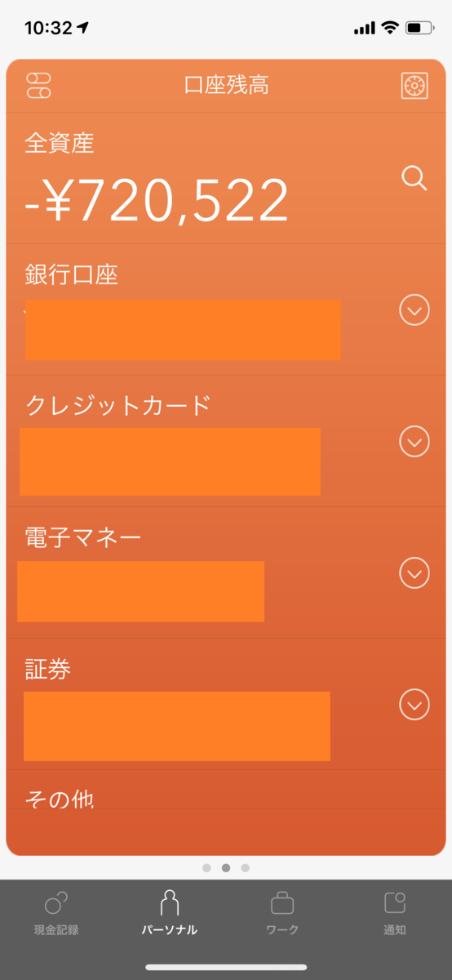Switch to the 現金記録 tab label
Image resolution: width=452 pixels, height=980 pixels.
click(x=56, y=929)
